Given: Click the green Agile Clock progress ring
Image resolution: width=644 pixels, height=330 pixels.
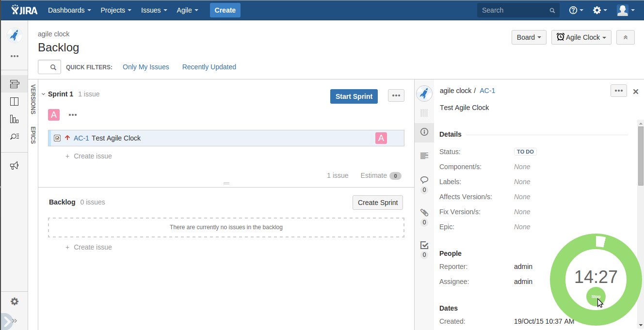Looking at the screenshot, I should 559,280.
